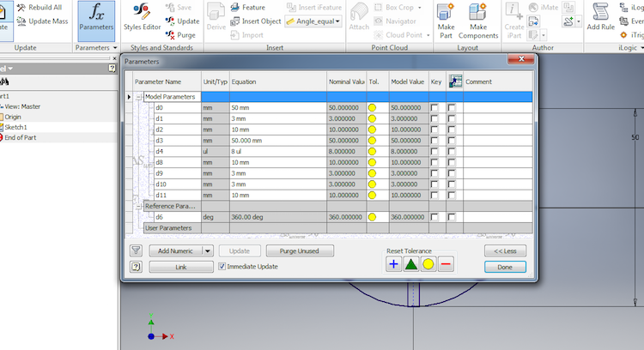Screen dimensions: 644x350
Task: Click the Comment column header
Action: click(498, 81)
